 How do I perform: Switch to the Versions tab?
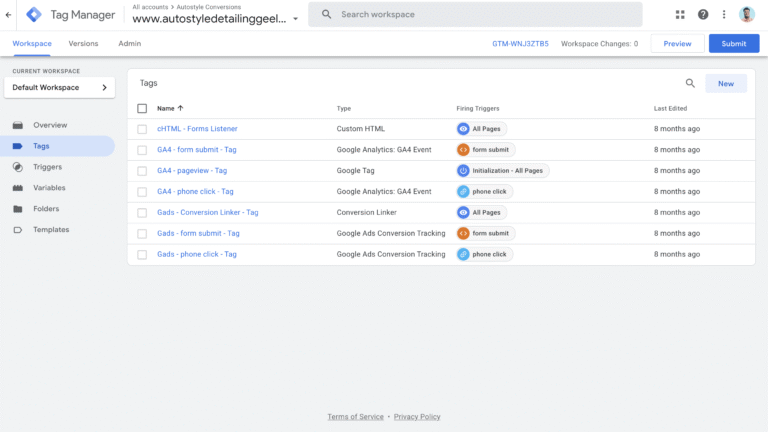83,44
